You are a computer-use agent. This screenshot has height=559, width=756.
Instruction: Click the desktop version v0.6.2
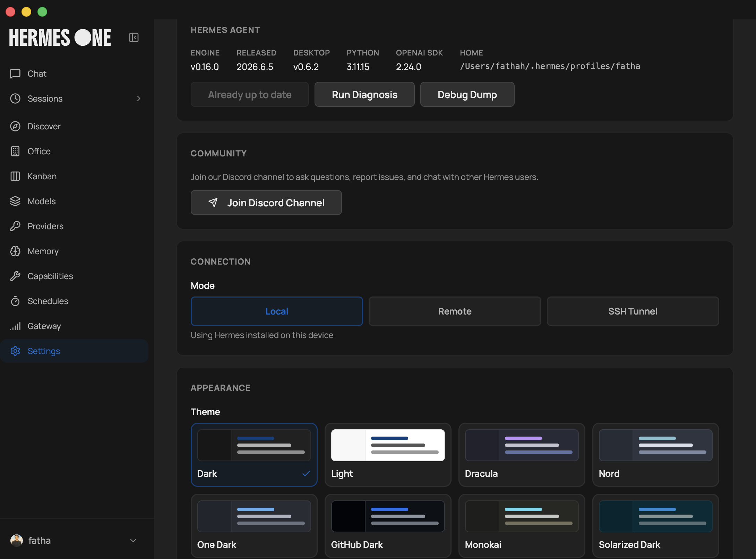pyautogui.click(x=306, y=67)
